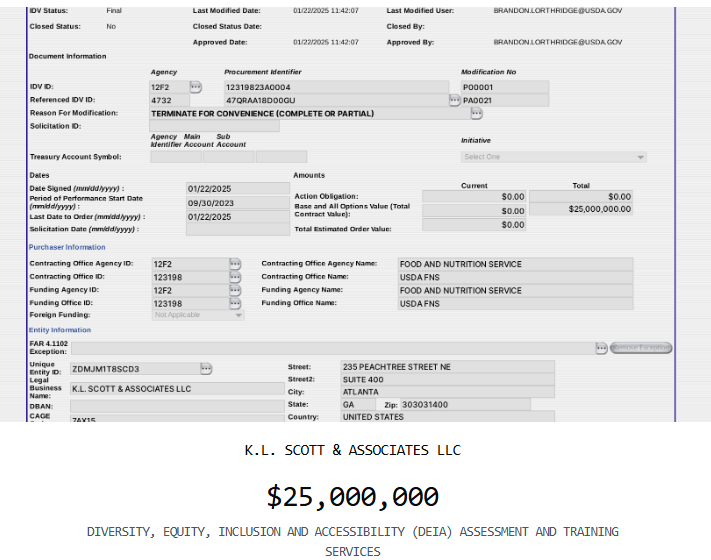Click the Zip field 303031400
This screenshot has height=560, width=711.
click(x=465, y=404)
